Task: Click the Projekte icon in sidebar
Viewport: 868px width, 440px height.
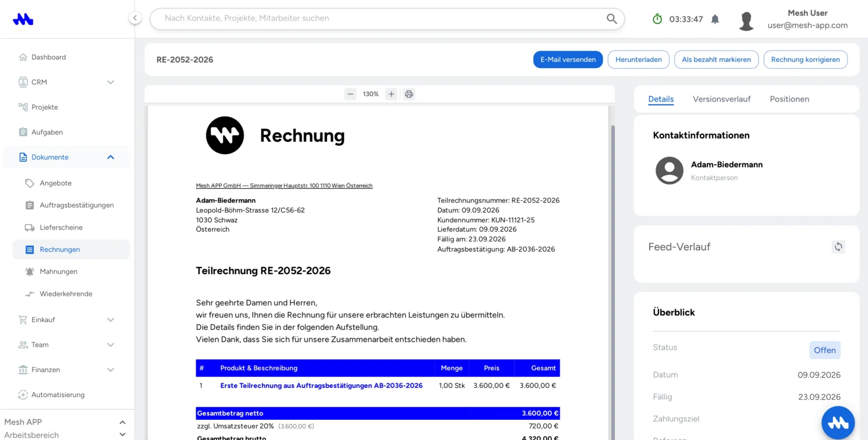Action: [x=23, y=107]
